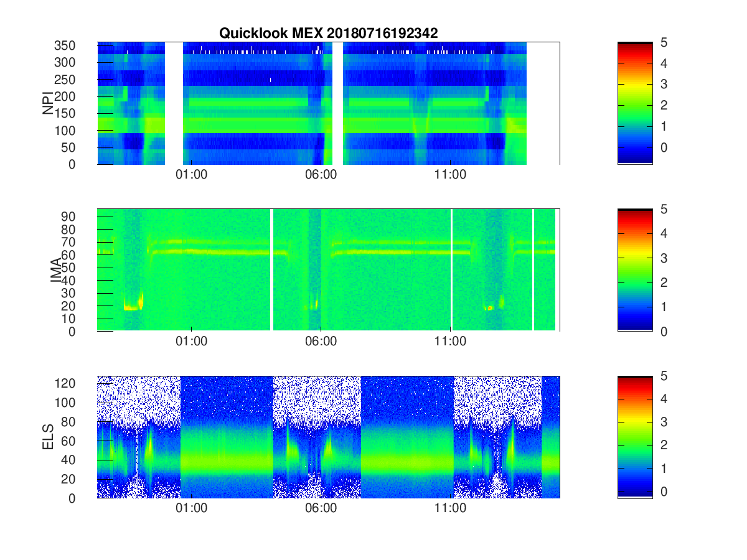
Task: Select the ELS y-axis label
Action: 47,437
